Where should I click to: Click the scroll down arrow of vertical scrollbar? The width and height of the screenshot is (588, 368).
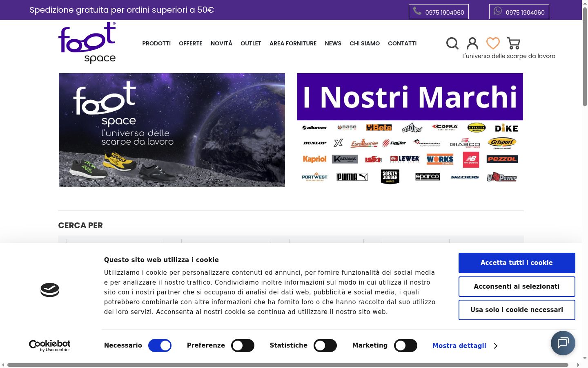[585, 358]
